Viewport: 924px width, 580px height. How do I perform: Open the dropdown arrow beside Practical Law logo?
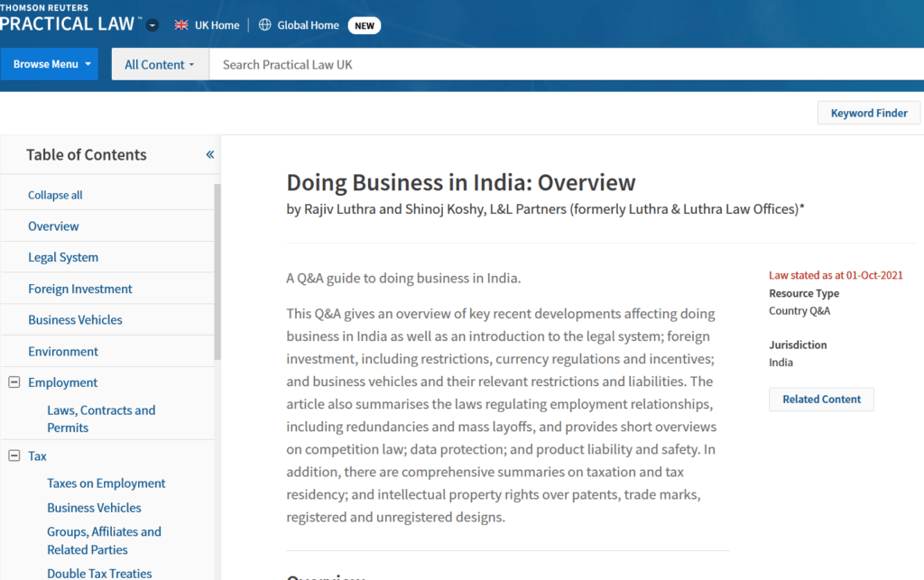pos(152,25)
